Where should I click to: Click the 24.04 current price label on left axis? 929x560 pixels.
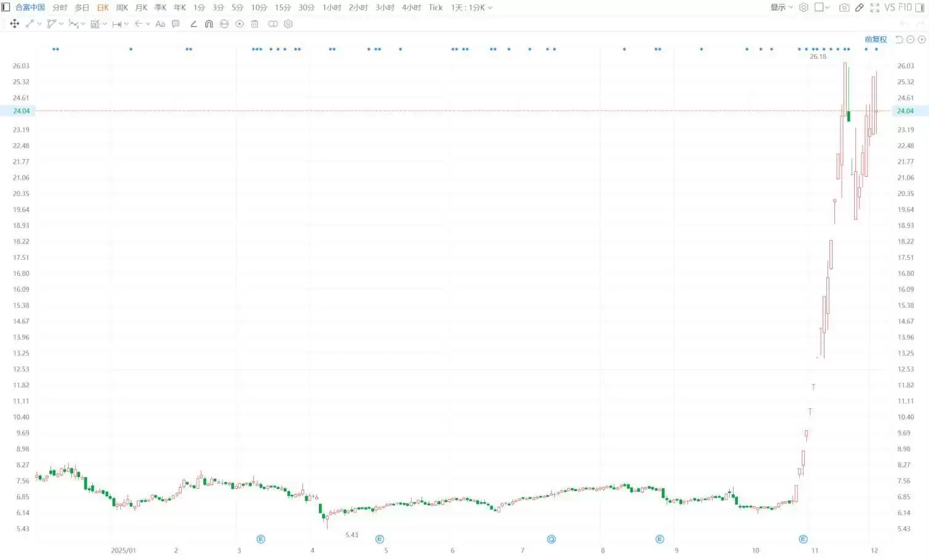coord(21,111)
